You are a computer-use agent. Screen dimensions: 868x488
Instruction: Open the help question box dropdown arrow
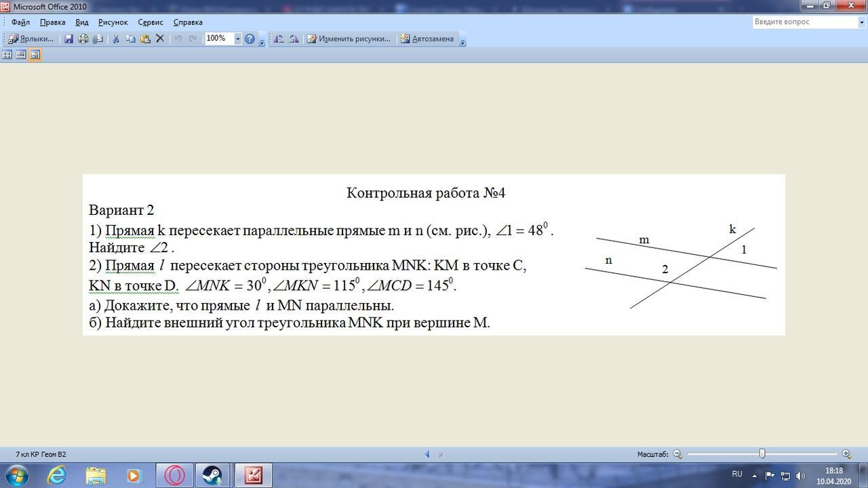861,22
